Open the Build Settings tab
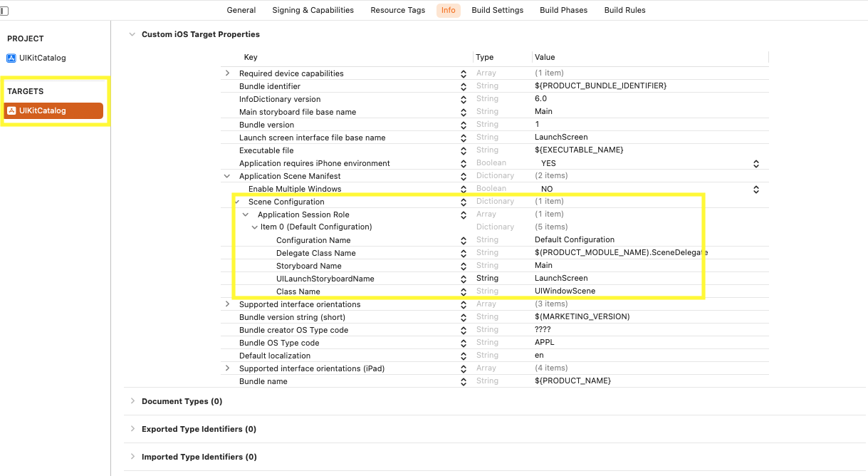The height and width of the screenshot is (476, 868). click(497, 10)
